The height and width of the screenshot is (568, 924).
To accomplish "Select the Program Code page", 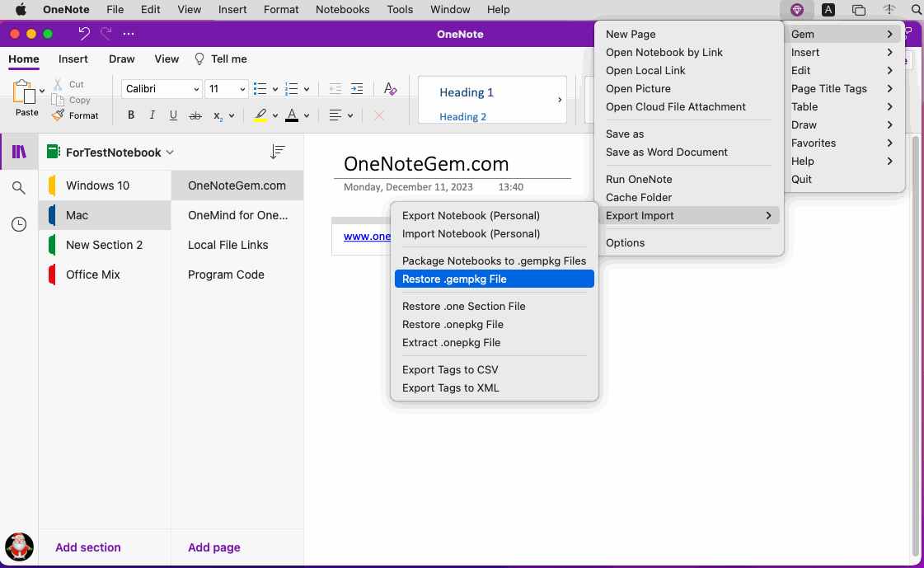I will (x=237, y=275).
